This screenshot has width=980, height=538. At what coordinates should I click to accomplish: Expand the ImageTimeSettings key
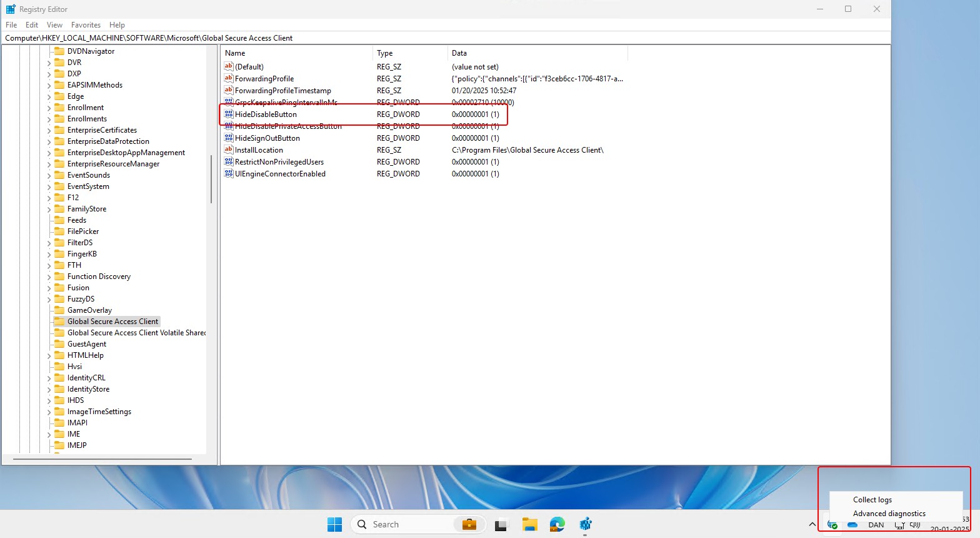coord(49,412)
